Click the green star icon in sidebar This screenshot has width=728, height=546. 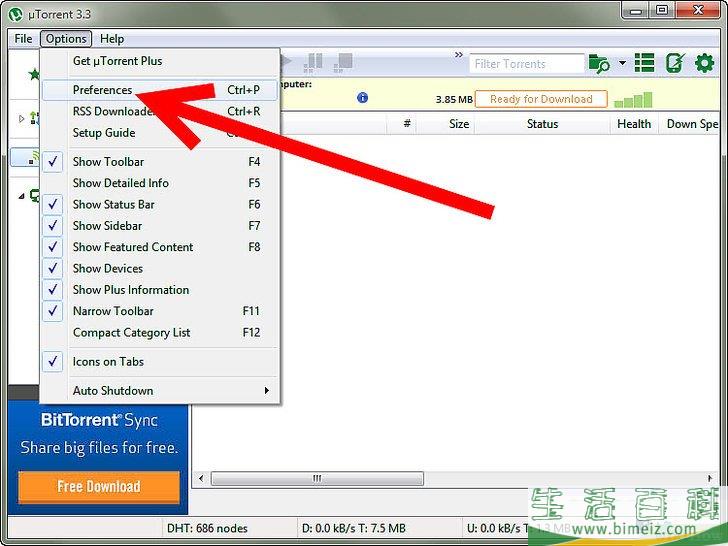coord(34,74)
